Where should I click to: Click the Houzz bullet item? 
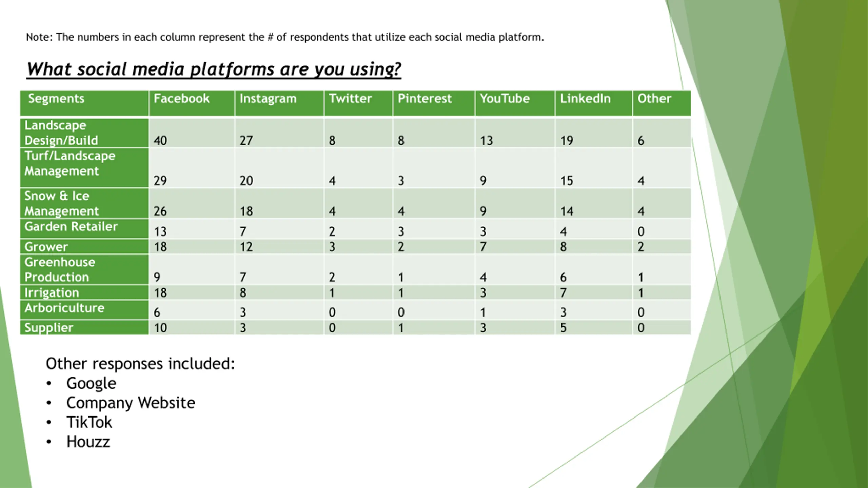88,442
